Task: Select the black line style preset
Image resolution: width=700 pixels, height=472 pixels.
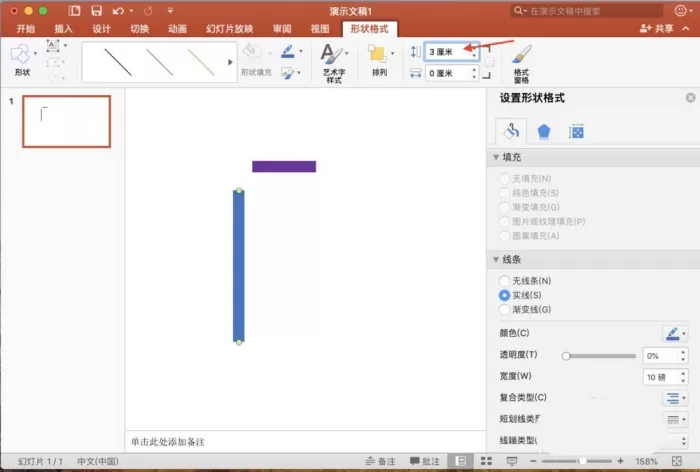Action: (x=118, y=62)
